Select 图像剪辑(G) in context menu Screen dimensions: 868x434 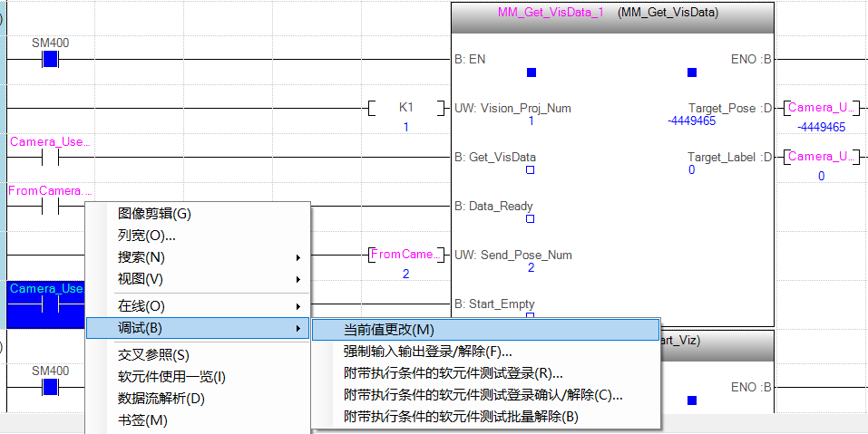click(x=198, y=215)
